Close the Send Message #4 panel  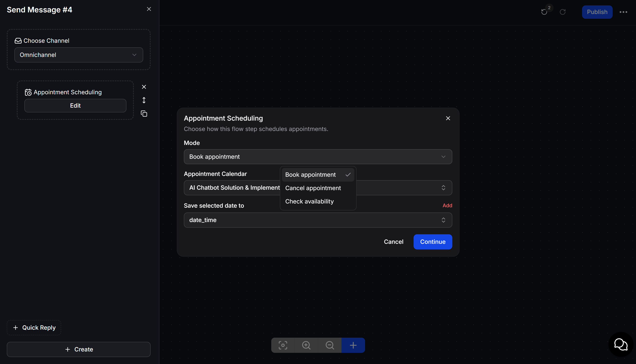pos(149,9)
